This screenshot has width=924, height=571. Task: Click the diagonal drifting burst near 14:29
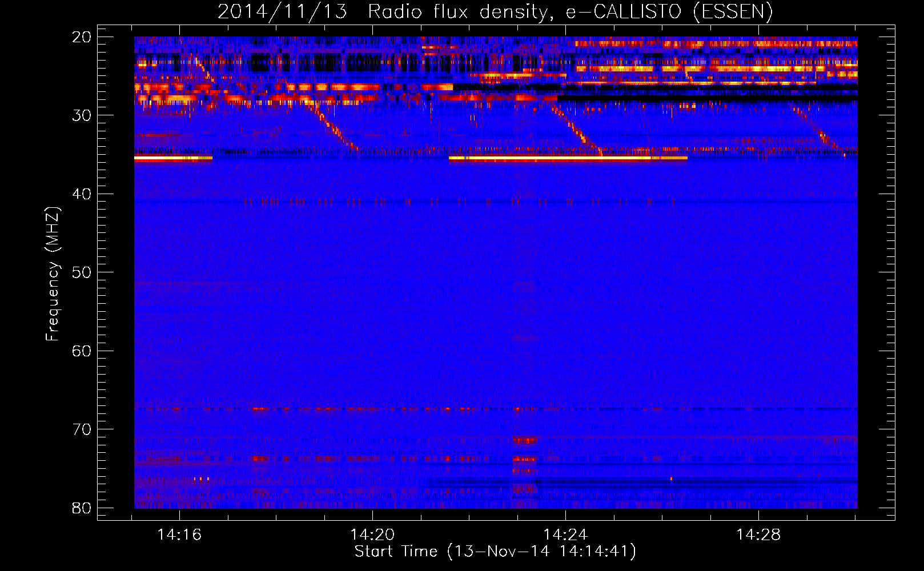(818, 130)
